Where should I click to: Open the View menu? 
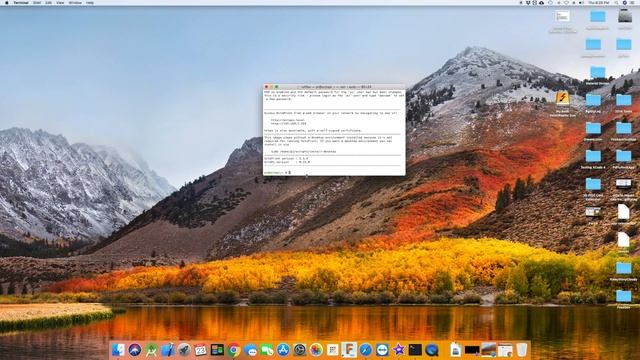click(60, 2)
